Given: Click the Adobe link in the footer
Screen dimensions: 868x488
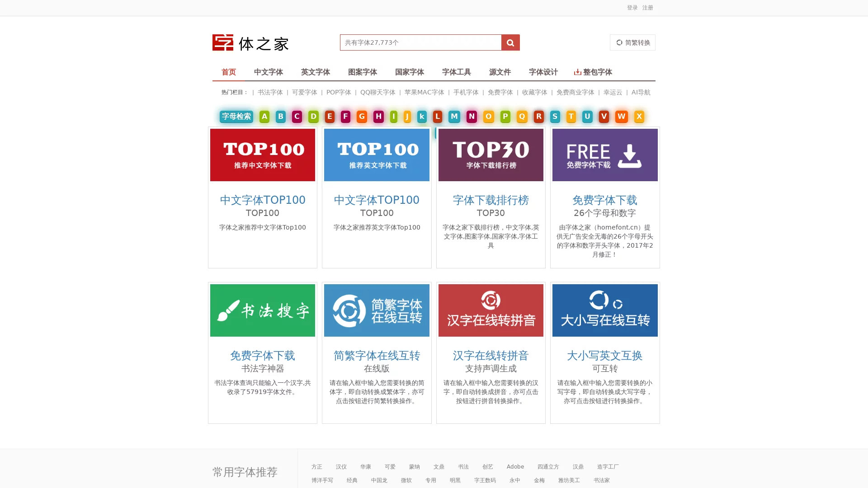Looking at the screenshot, I should point(515,466).
